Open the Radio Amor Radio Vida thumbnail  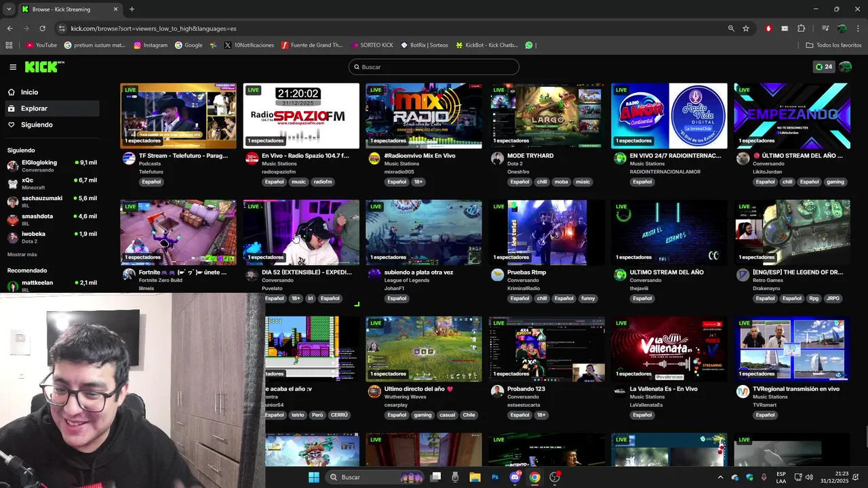coord(669,116)
